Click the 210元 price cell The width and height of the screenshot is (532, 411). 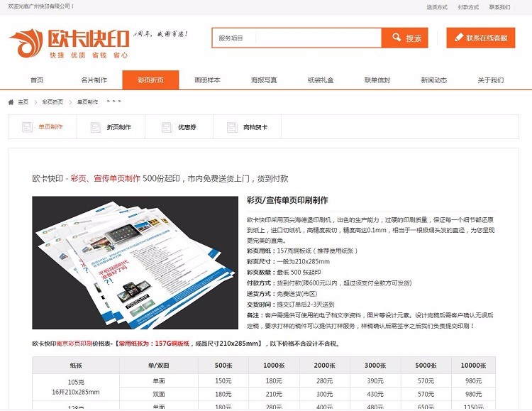[x=274, y=394]
